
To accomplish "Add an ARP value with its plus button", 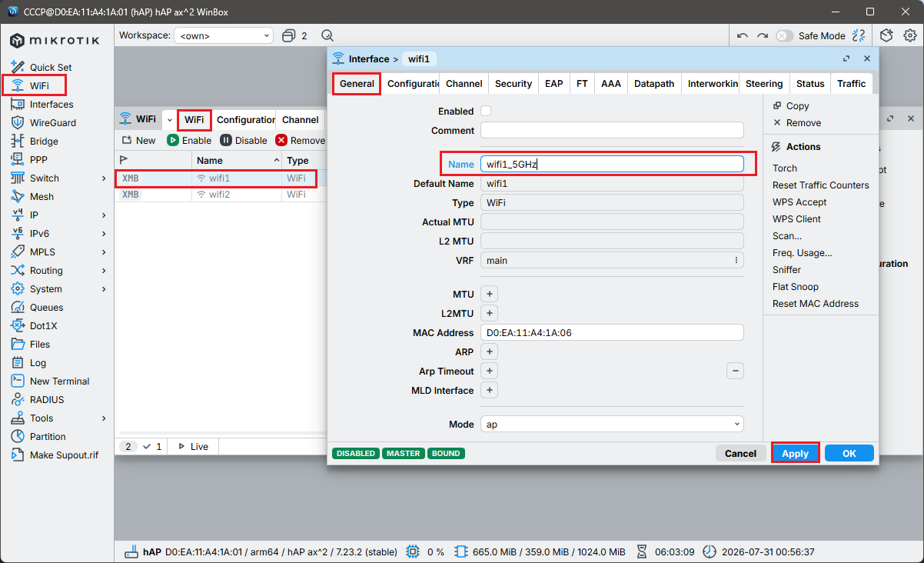I will (x=489, y=351).
